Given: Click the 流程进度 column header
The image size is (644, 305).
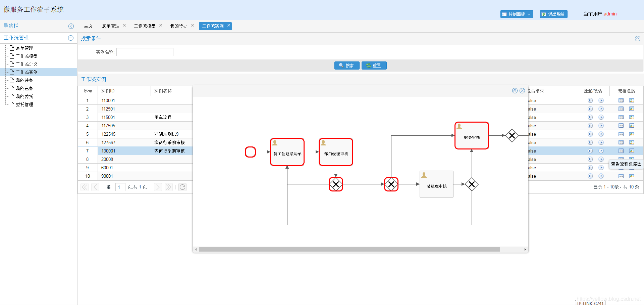Looking at the screenshot, I should (627, 91).
